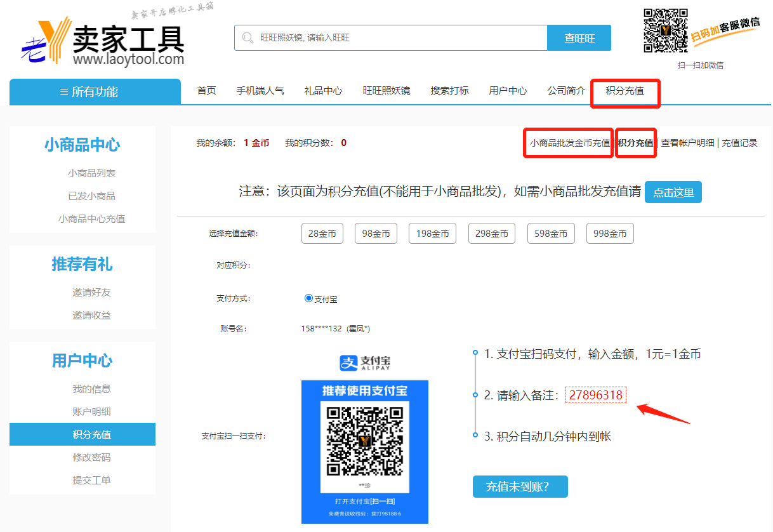Click the 所有功能 all-functions menu label
The height and width of the screenshot is (532, 773).
(x=95, y=92)
